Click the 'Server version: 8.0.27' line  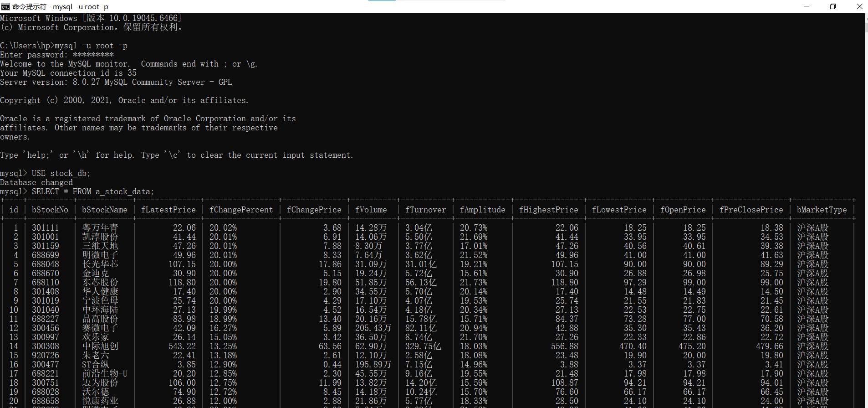coord(116,82)
